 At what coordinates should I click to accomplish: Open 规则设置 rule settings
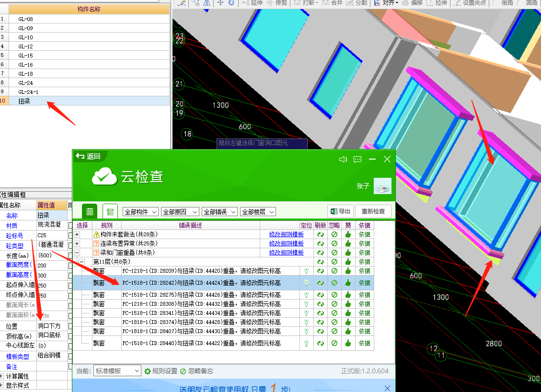click(x=161, y=371)
